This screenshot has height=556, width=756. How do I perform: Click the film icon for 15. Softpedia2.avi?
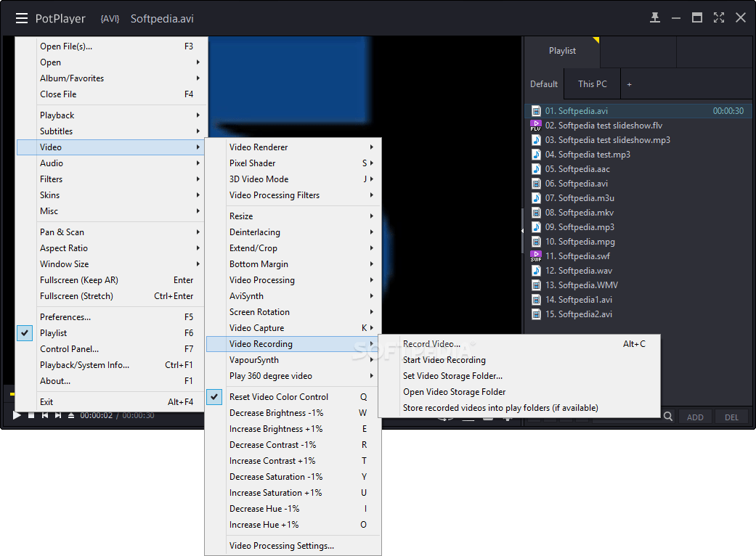click(x=536, y=314)
